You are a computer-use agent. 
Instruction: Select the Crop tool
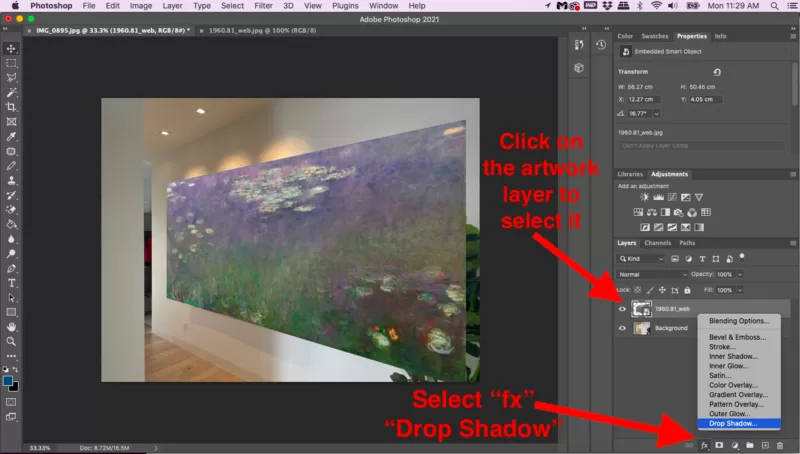11,107
